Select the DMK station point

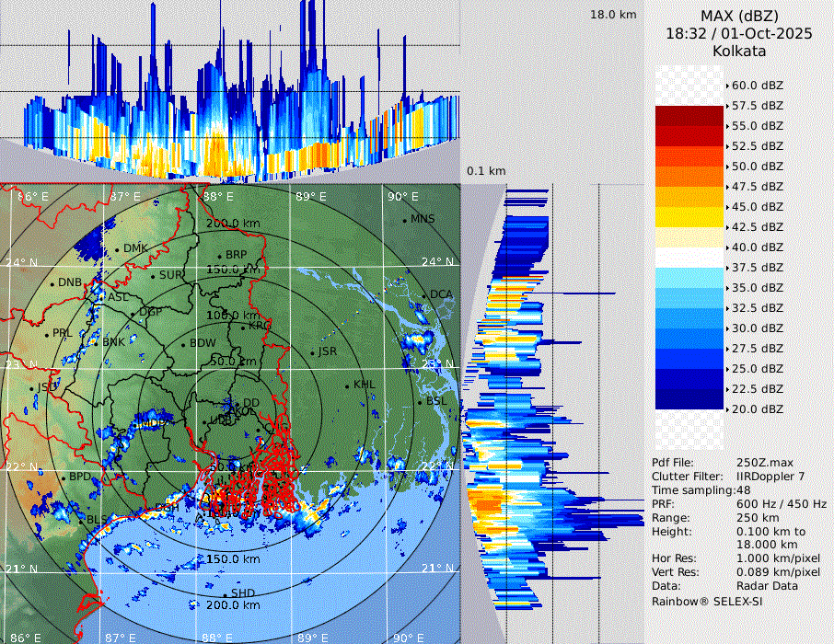pos(118,249)
